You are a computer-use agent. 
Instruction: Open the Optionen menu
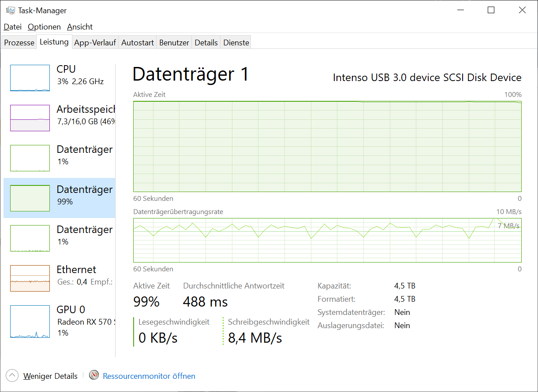click(x=44, y=27)
